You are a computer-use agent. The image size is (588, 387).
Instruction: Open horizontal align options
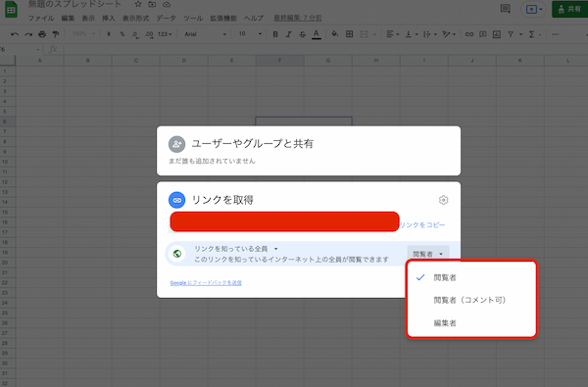pos(392,34)
